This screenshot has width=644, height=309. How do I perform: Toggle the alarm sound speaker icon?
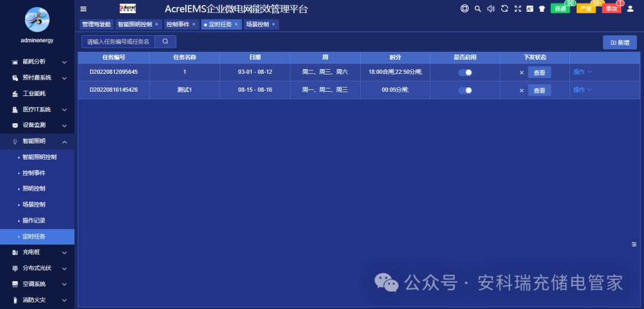point(491,8)
